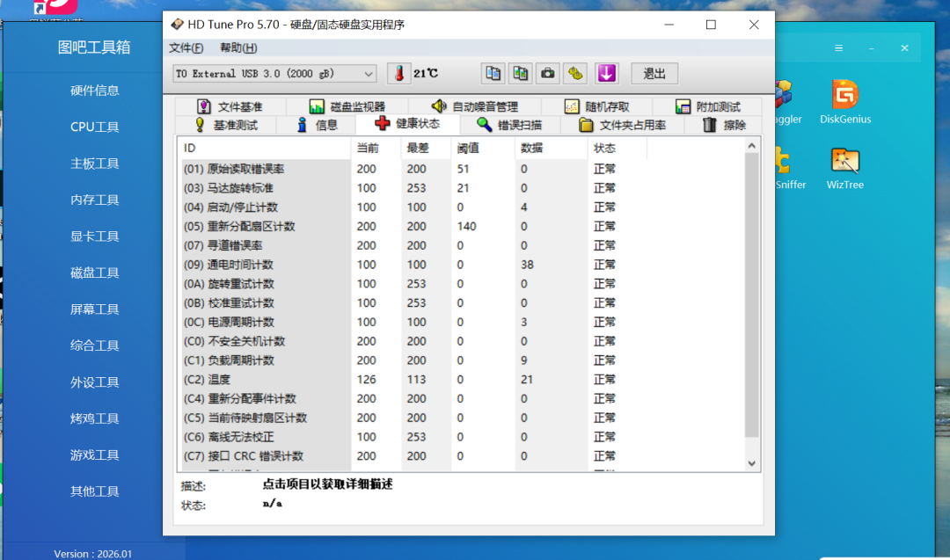Switch to the 擦除 tab

tap(724, 126)
